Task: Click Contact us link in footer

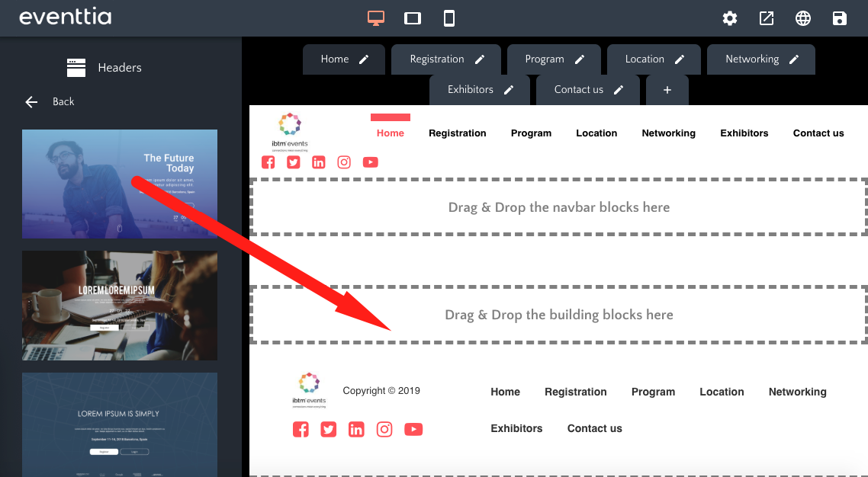Action: point(594,428)
